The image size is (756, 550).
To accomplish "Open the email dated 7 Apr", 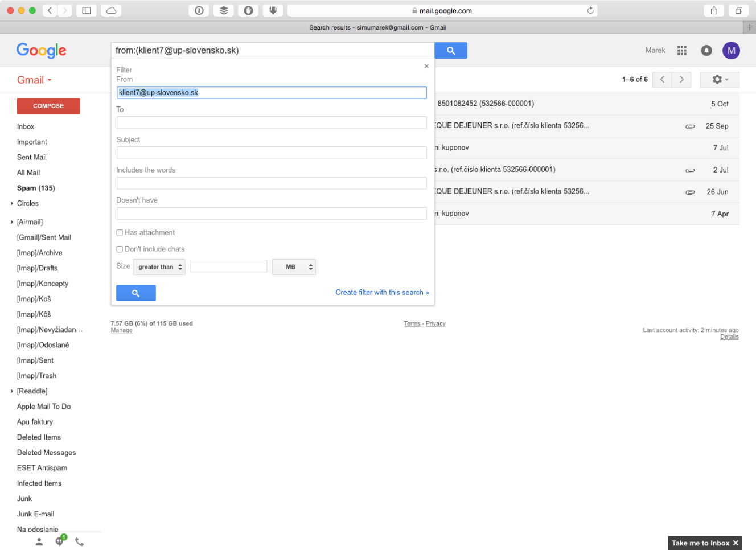I will (587, 214).
